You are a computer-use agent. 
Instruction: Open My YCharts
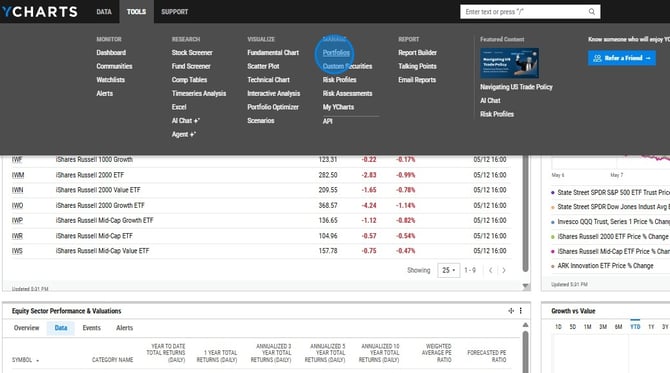point(338,107)
